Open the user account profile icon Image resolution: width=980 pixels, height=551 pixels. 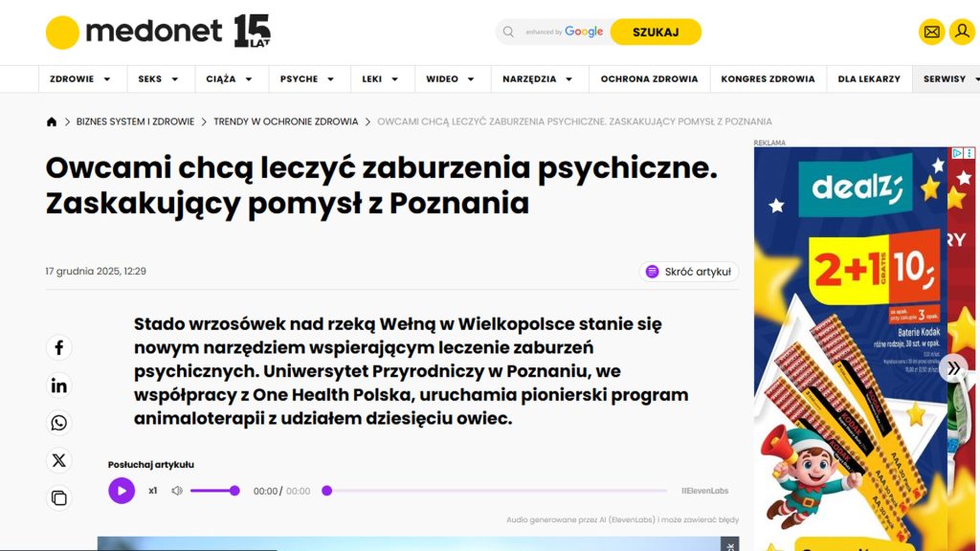(961, 32)
